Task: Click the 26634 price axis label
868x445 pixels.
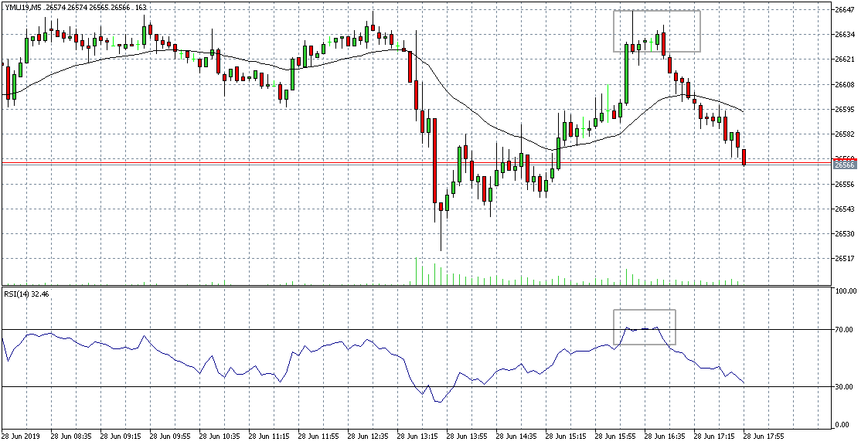Action: coord(845,34)
